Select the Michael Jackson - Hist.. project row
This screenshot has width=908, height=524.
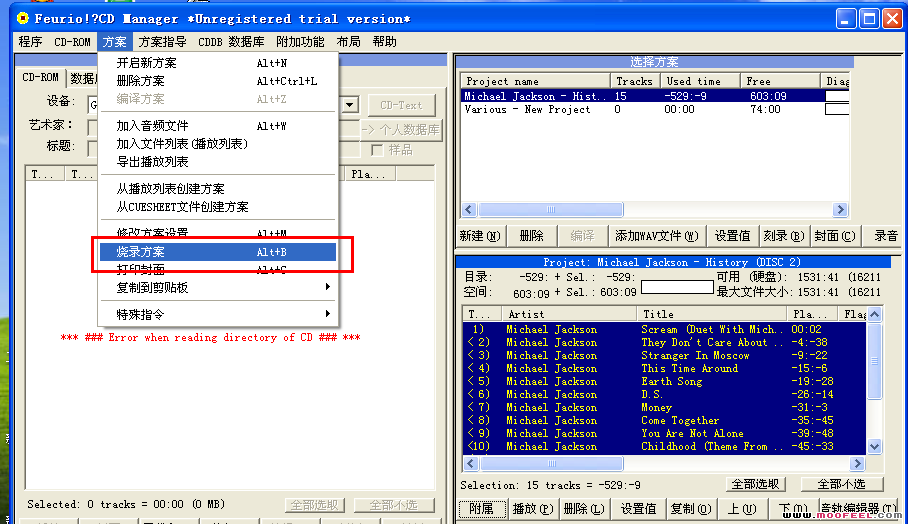pos(654,96)
